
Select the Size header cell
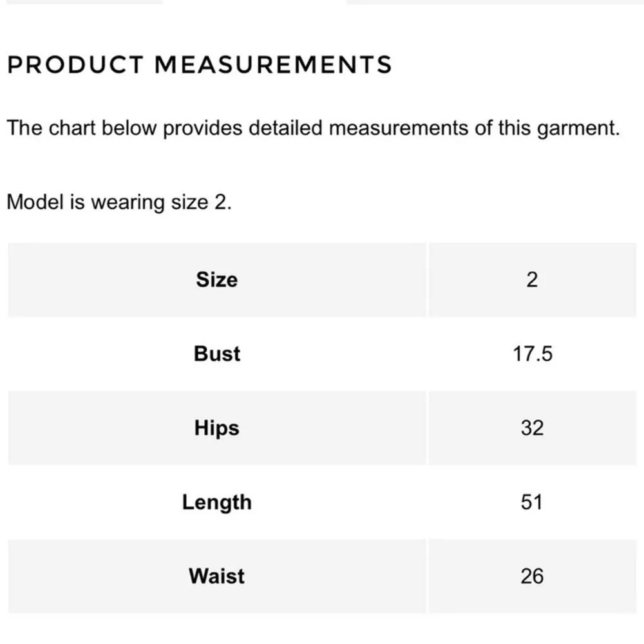click(216, 279)
